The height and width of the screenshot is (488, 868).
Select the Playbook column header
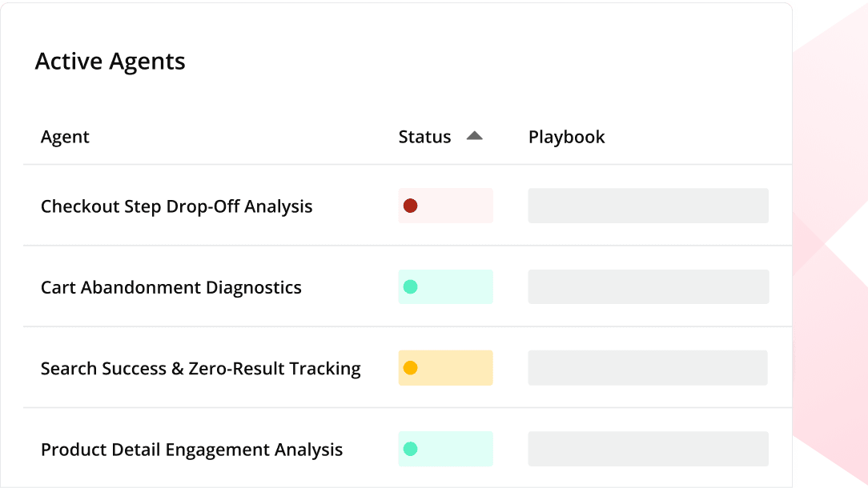click(566, 137)
